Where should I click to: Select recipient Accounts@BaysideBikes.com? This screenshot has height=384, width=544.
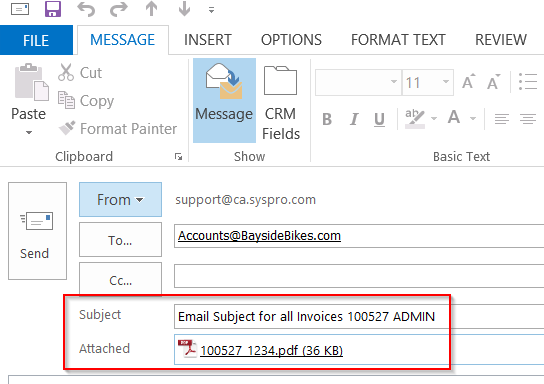point(259,236)
